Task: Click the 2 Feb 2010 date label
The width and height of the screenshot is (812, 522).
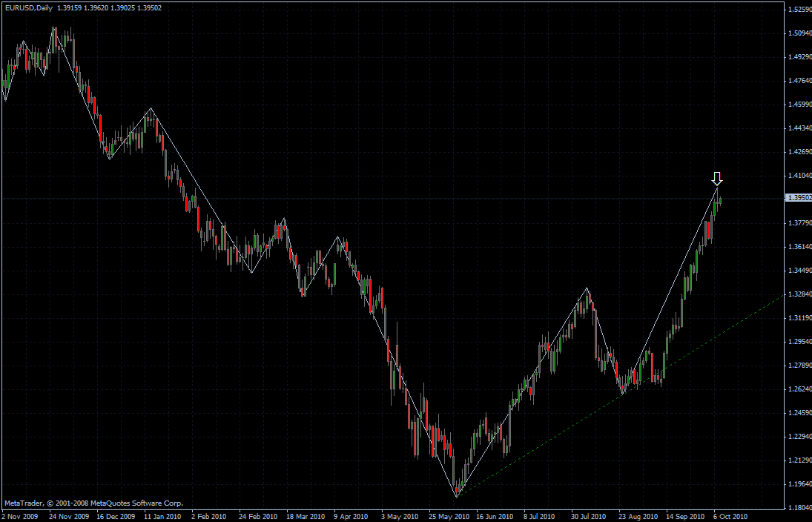Action: (x=208, y=516)
